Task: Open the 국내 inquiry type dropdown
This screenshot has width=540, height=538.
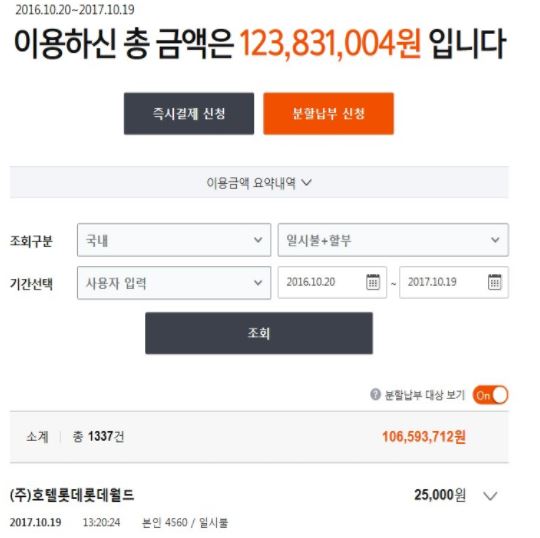Action: pyautogui.click(x=174, y=240)
